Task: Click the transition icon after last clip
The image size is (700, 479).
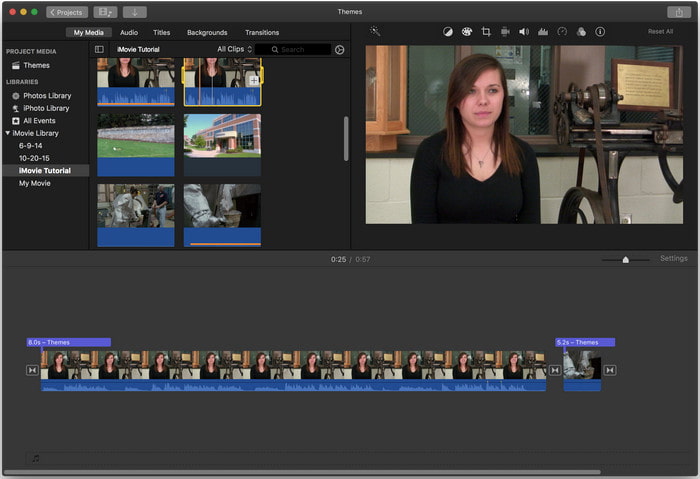Action: [x=610, y=370]
